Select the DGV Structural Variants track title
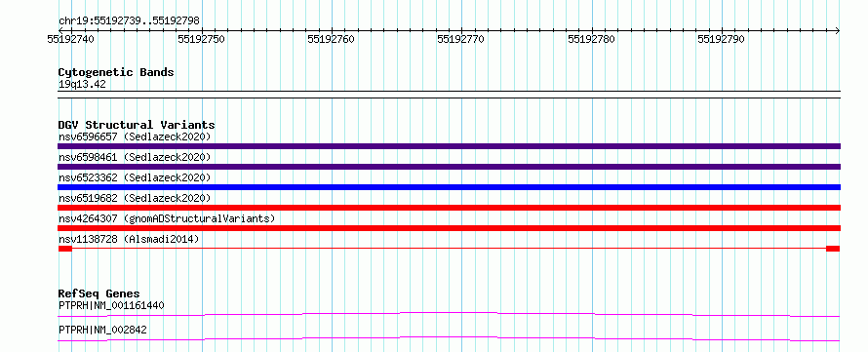 (137, 125)
